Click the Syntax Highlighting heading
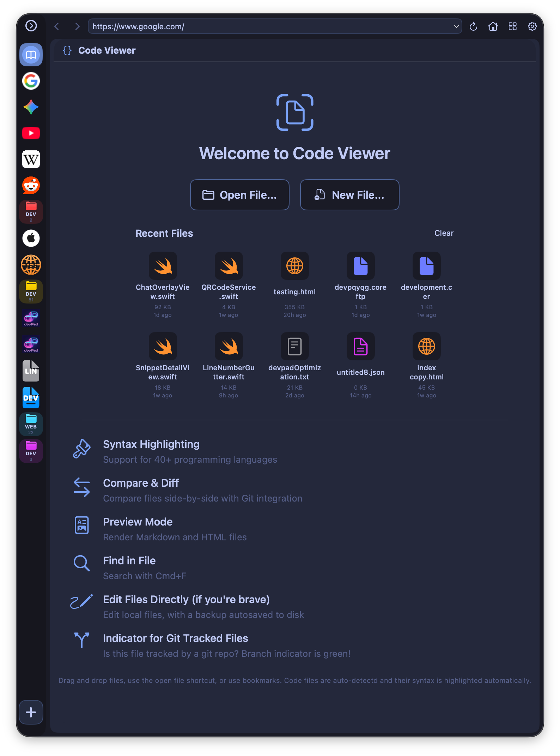The width and height of the screenshot is (560, 756). pos(151,444)
